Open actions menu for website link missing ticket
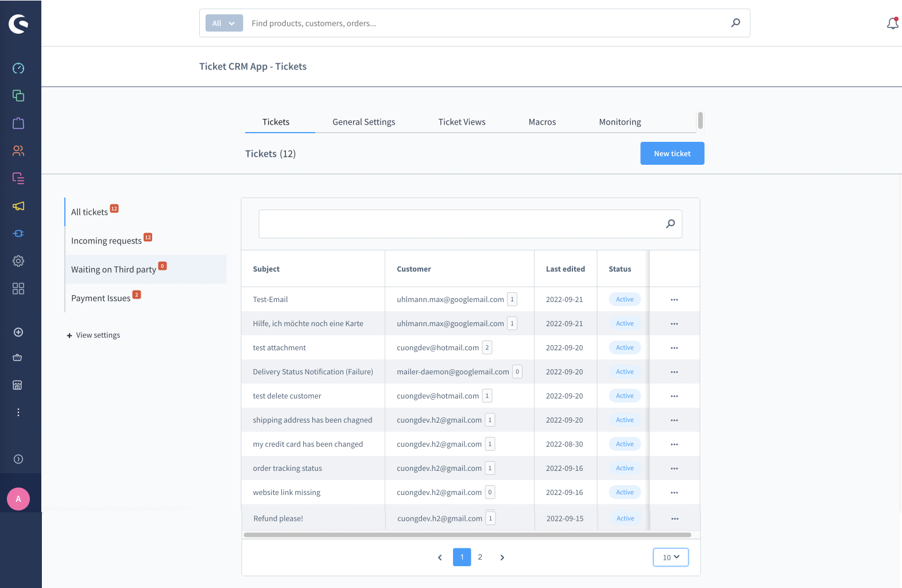Image resolution: width=902 pixels, height=588 pixels. (x=674, y=493)
